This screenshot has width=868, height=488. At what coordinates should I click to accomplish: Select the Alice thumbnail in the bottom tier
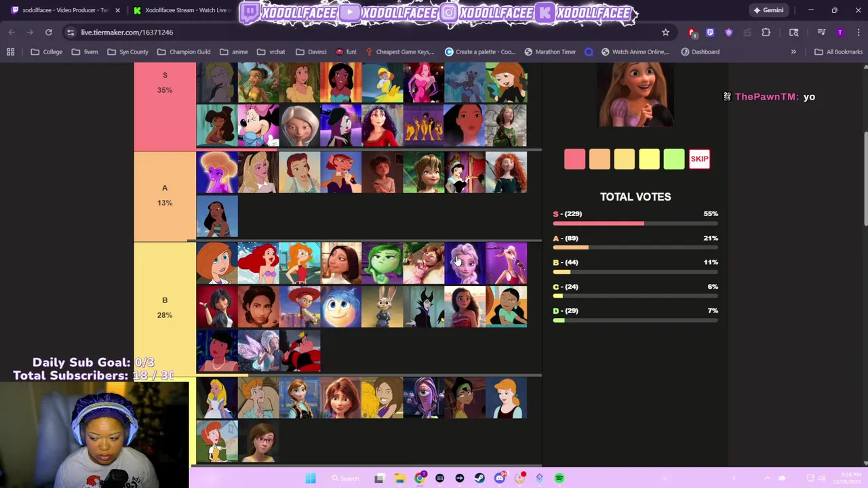click(217, 398)
